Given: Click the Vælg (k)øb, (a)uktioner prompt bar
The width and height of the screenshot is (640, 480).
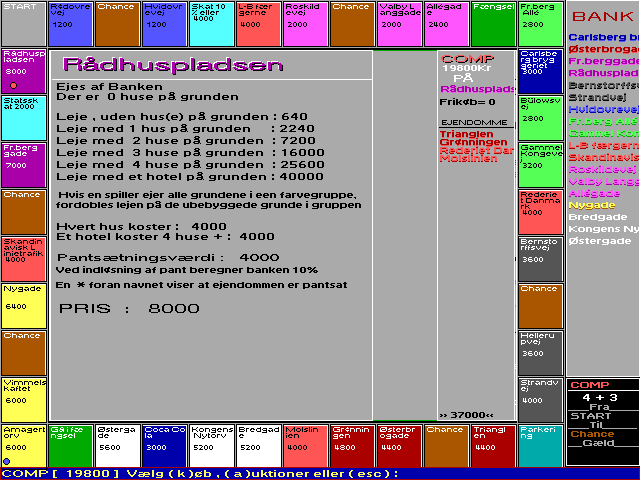Looking at the screenshot, I should [320, 474].
